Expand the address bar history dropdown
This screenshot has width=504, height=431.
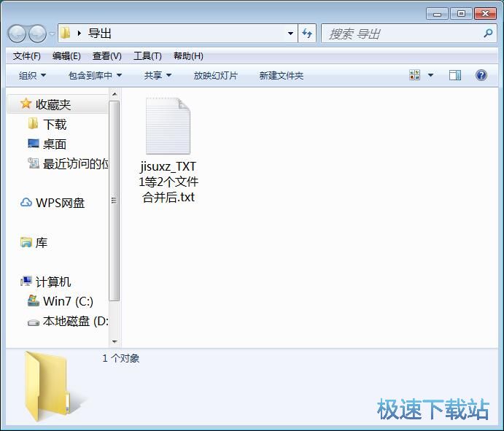tap(290, 33)
